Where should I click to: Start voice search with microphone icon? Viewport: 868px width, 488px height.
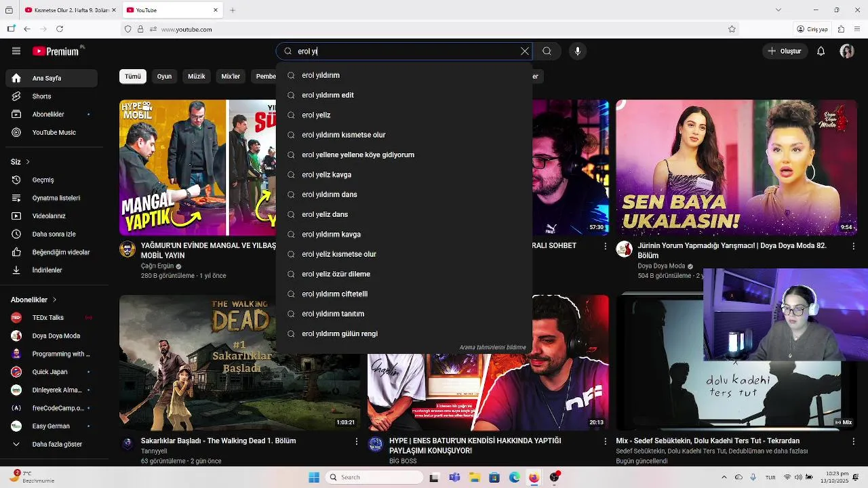coord(578,51)
